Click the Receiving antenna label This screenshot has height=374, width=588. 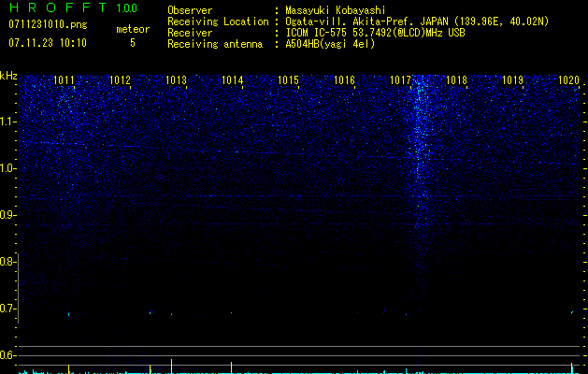coord(215,44)
